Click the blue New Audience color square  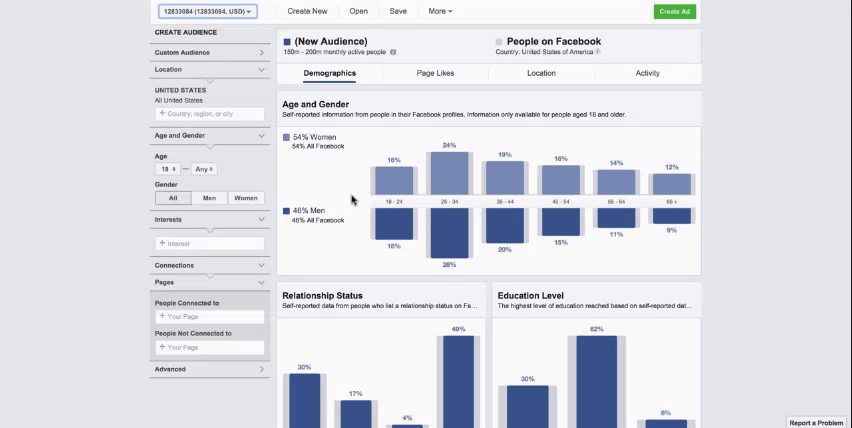tap(287, 42)
